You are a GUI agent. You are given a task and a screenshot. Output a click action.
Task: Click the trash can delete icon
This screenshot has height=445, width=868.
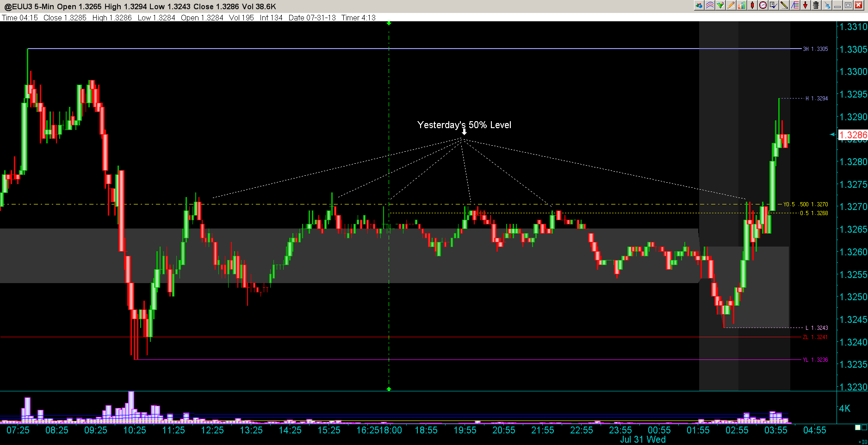click(816, 5)
